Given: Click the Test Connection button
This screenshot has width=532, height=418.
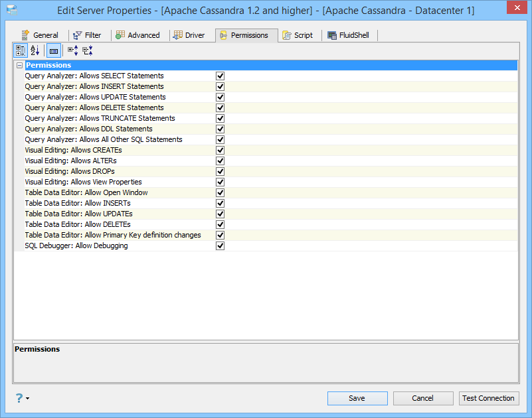Looking at the screenshot, I should (x=489, y=398).
